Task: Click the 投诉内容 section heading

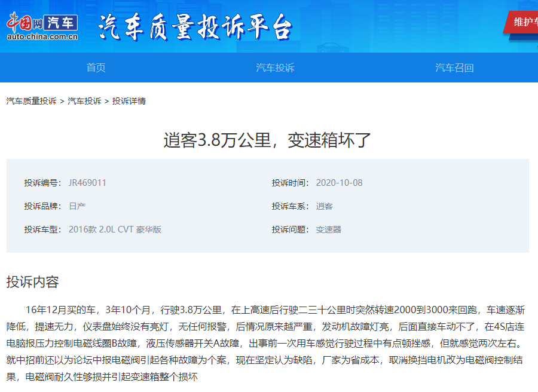Action: click(x=32, y=282)
